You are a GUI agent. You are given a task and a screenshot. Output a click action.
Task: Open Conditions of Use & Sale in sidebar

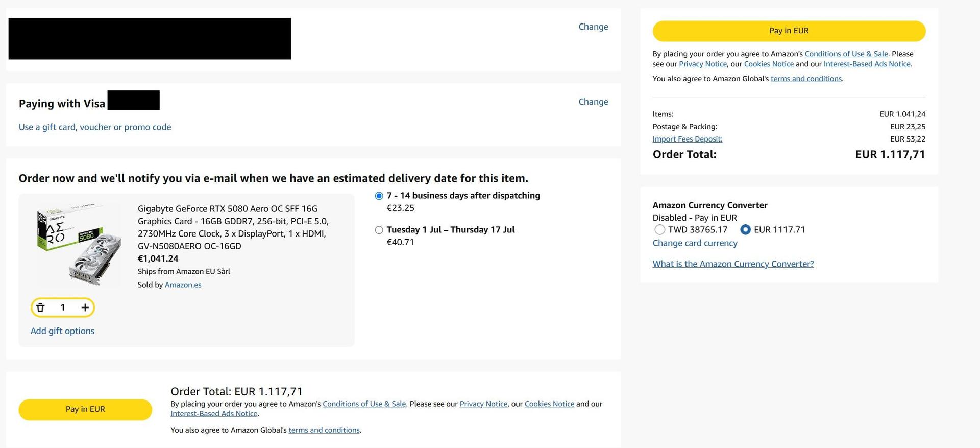pos(846,54)
